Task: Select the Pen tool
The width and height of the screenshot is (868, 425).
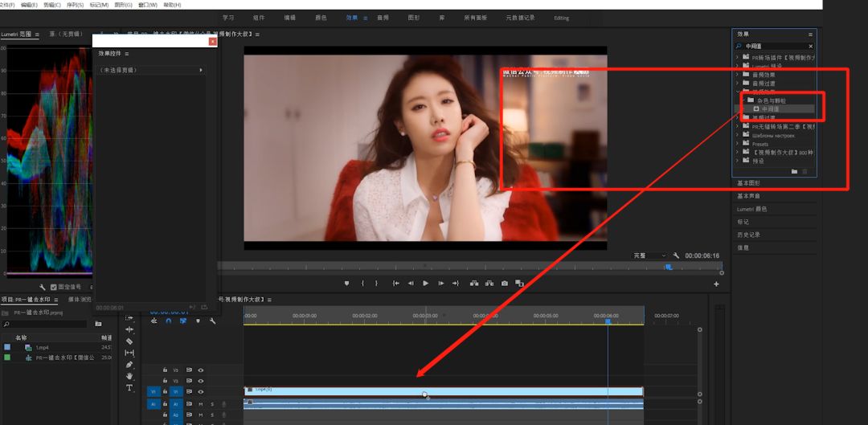Action: (129, 365)
